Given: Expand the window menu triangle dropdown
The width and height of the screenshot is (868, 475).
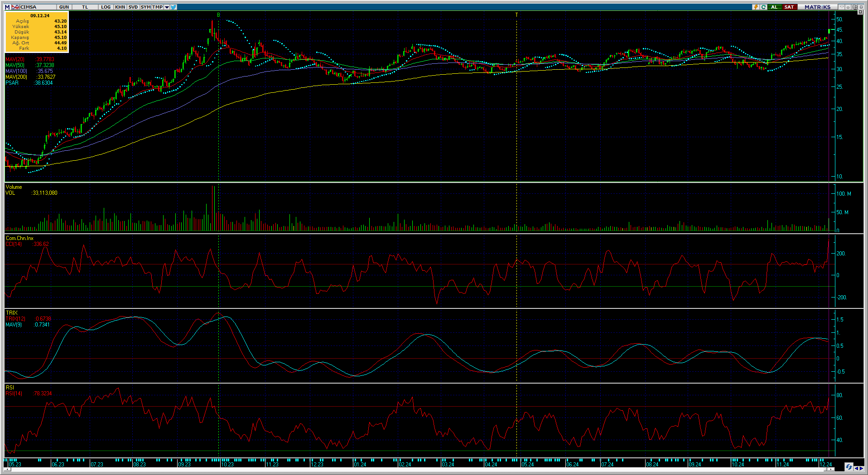Looking at the screenshot, I should pos(842,7).
